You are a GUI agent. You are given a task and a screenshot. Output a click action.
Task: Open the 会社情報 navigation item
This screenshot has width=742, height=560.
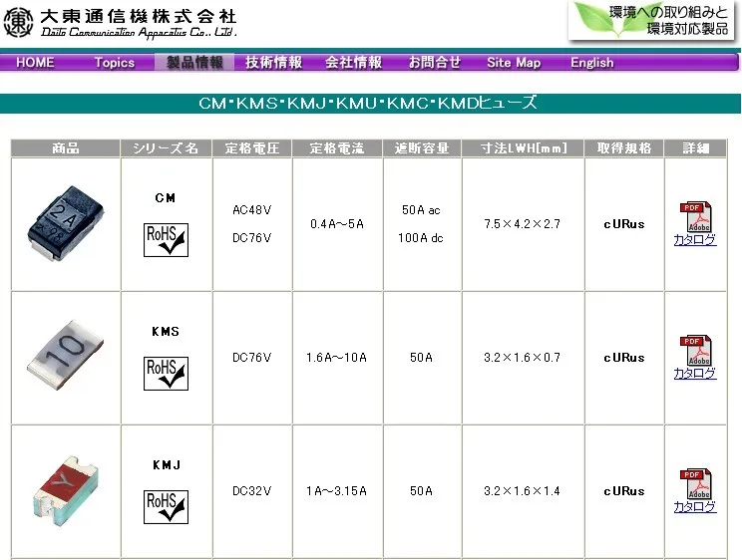[353, 63]
